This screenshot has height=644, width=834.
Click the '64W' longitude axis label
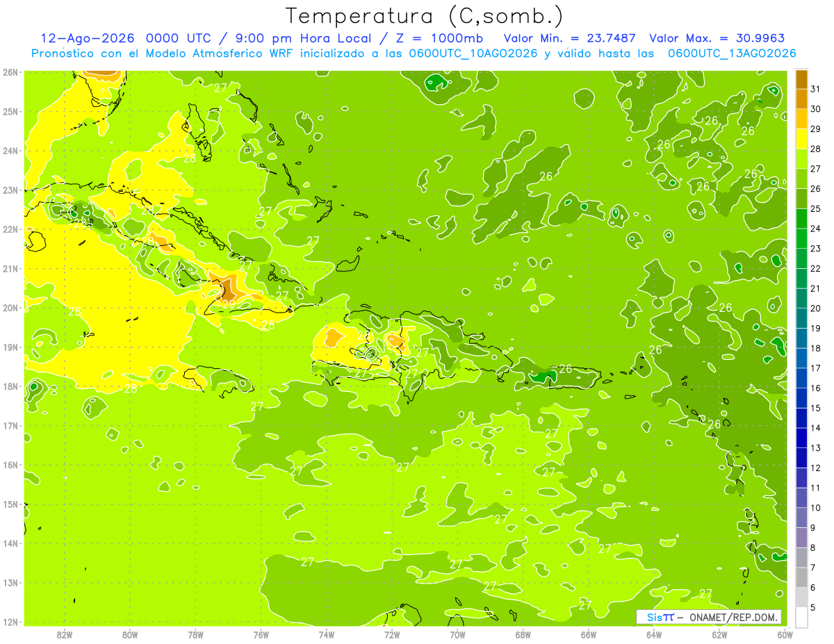point(654,634)
